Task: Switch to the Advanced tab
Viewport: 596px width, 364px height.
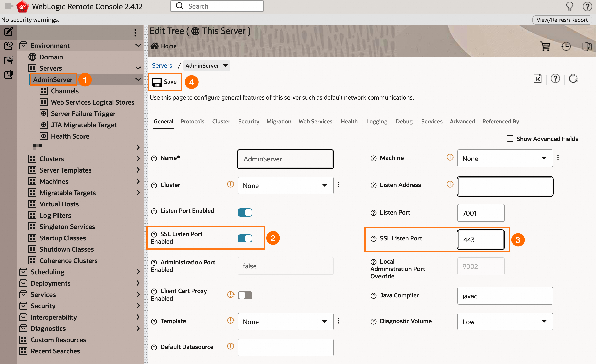Action: tap(462, 122)
